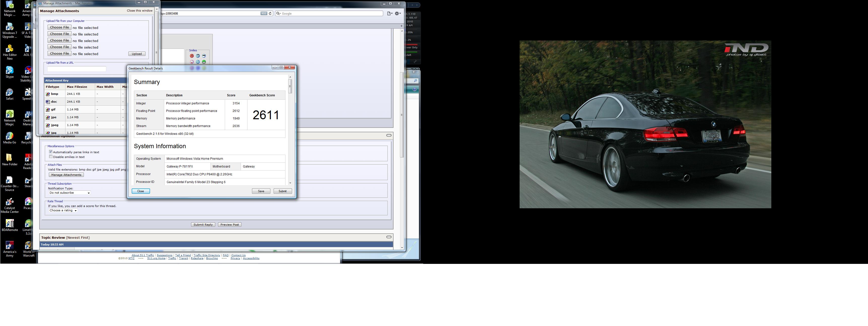Viewport: 868px width, 326px height.
Task: Open Traffic Site Directory link
Action: [x=207, y=255]
